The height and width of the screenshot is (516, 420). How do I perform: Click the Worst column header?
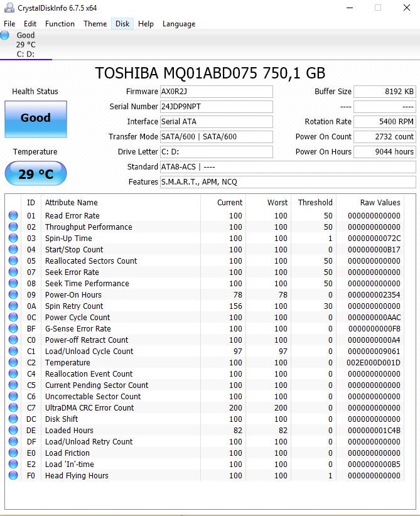click(x=277, y=202)
